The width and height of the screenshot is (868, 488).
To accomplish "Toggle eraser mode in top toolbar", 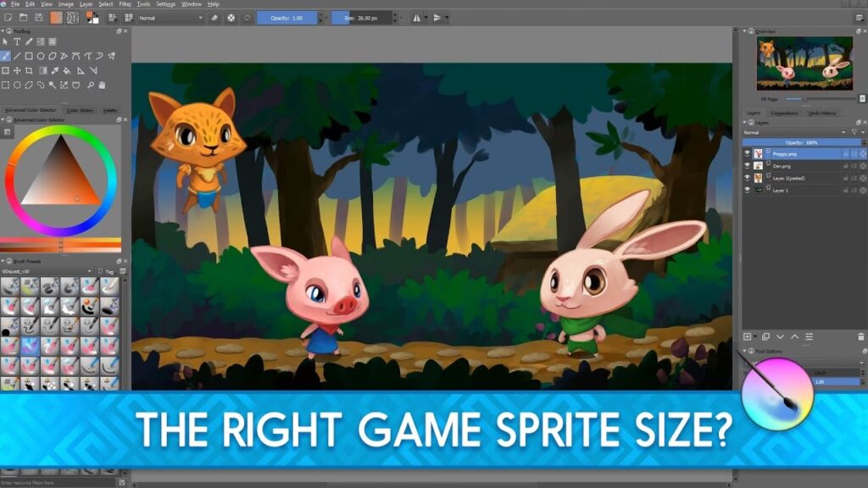I will 214,17.
